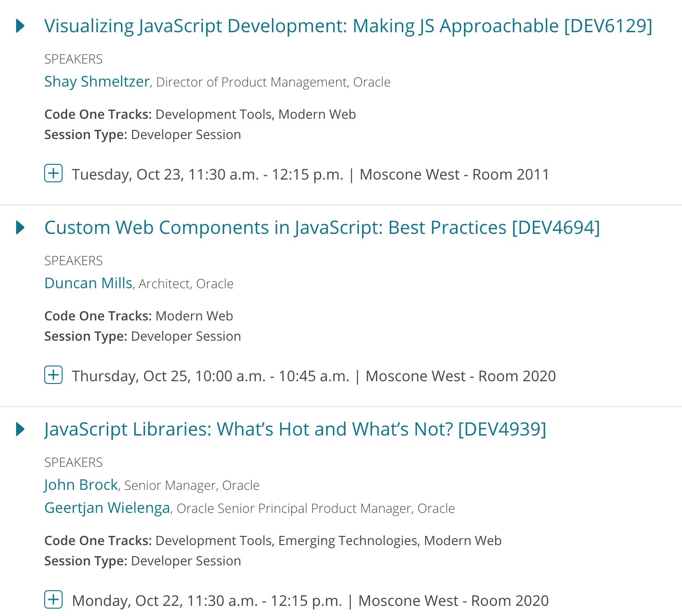View speaker John Brock's profile
This screenshot has height=616, width=682.
pos(81,485)
